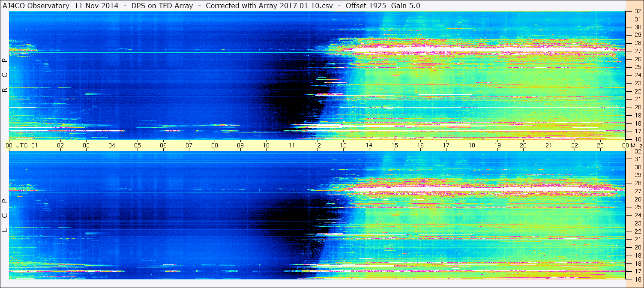This screenshot has width=644, height=288.
Task: Click the 27 MHz label of RCP panel
Action: 637,51
